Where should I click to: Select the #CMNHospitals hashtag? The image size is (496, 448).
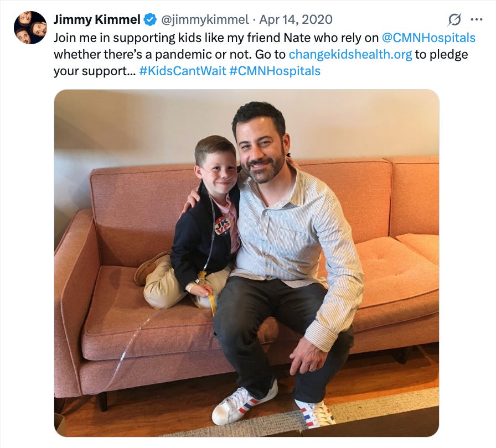coord(275,71)
